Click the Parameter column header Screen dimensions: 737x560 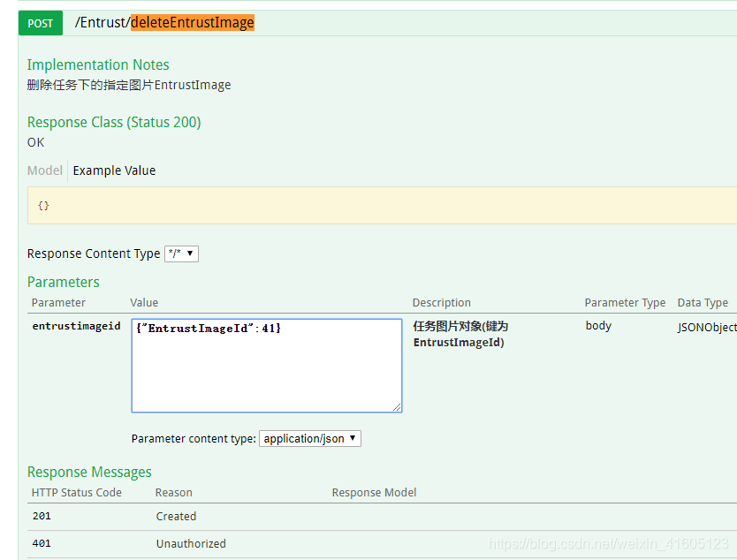coord(58,303)
